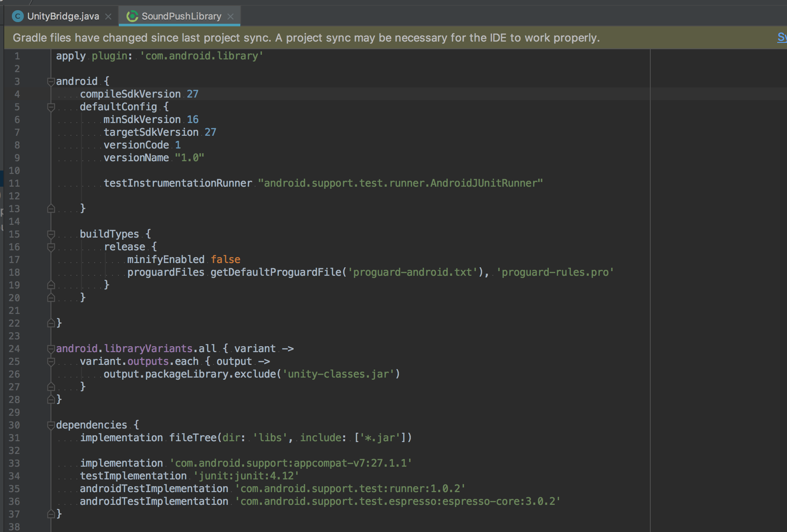Click the espresso-core:3.0.2 dependency string

398,501
